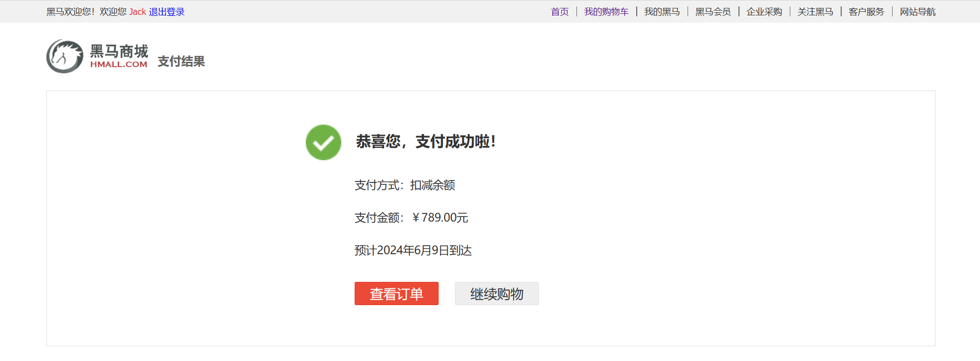
Task: Click the 预计2024年6月9日到达 delivery text
Action: click(x=413, y=250)
